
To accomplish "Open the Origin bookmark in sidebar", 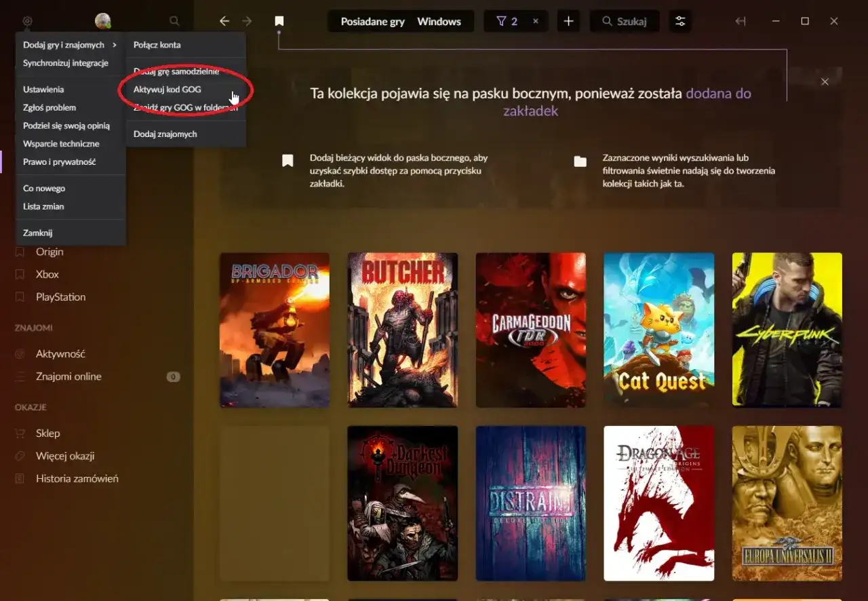I will (x=50, y=252).
